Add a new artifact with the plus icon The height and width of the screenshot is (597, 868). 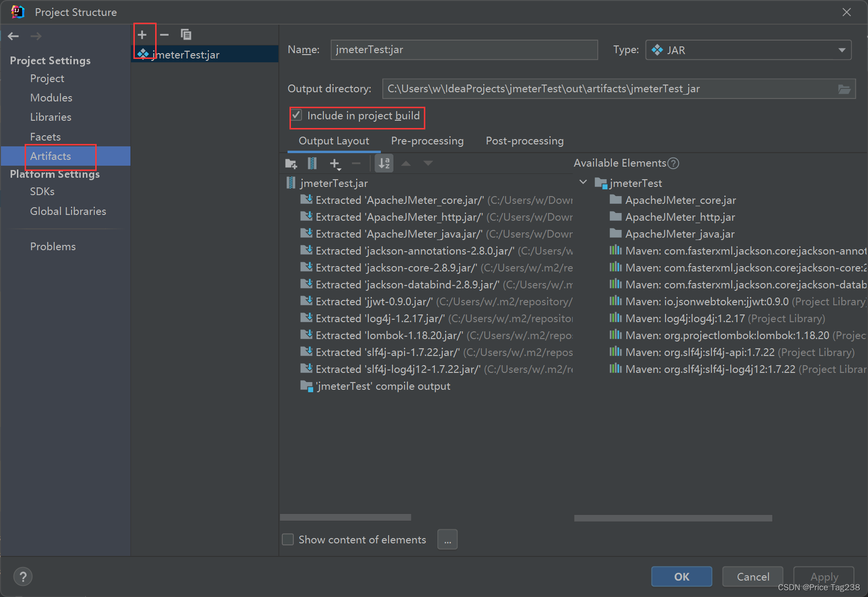pyautogui.click(x=143, y=34)
